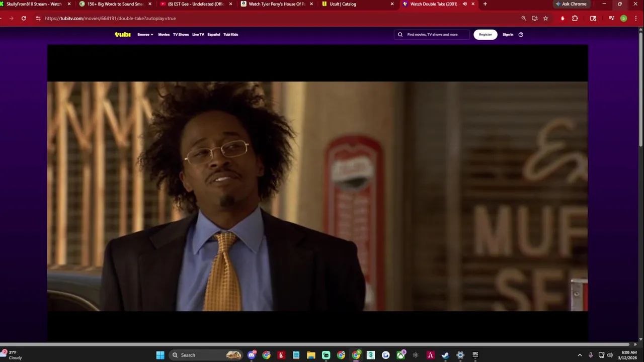Open the Movies section
This screenshot has width=644, height=362.
[x=164, y=34]
